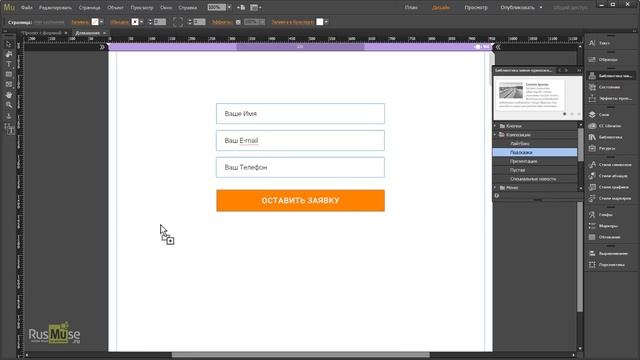Open the zoom level dropdown
Screen dimensions: 640x360
229,7
